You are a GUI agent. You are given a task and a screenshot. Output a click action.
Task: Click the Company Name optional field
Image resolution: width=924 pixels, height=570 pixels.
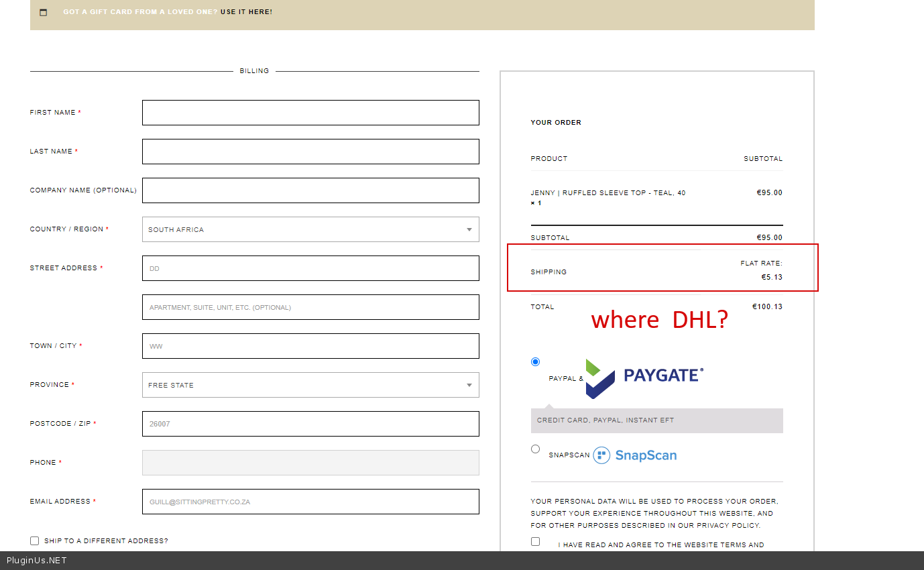[x=310, y=190]
